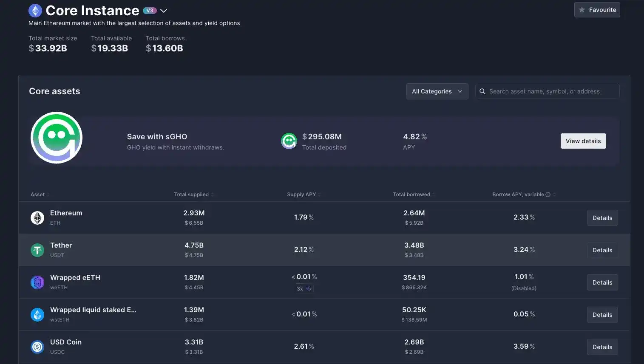Screen dimensions: 644x364
Task: Click the USD Coin asset icon
Action: click(37, 346)
